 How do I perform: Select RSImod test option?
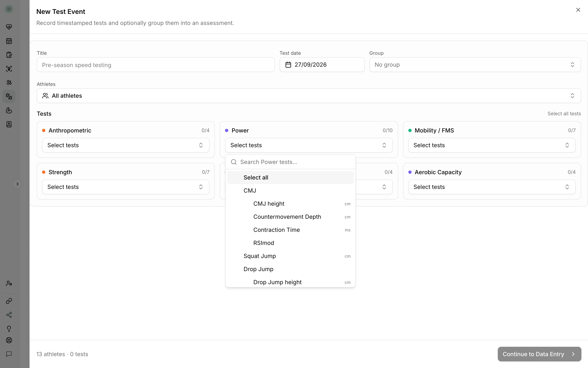pos(290,243)
